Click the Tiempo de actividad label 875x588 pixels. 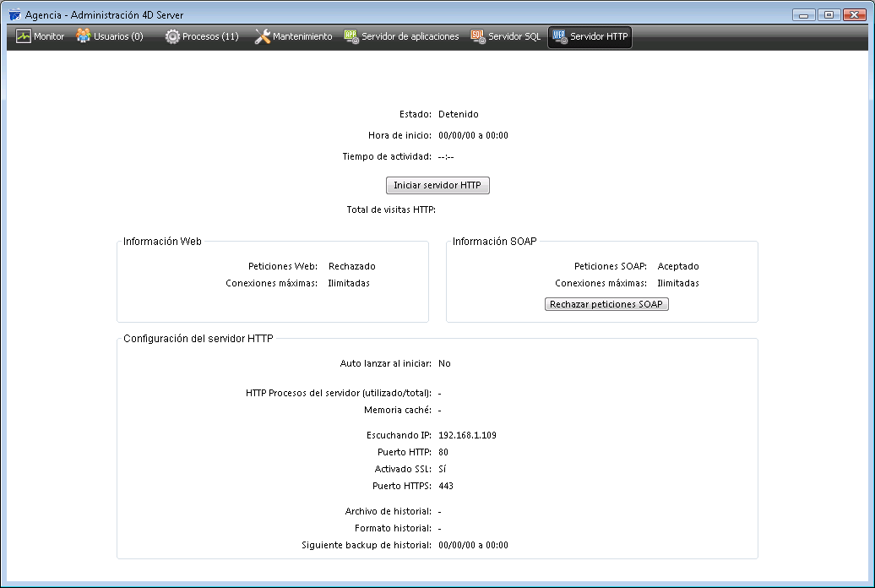coord(387,157)
